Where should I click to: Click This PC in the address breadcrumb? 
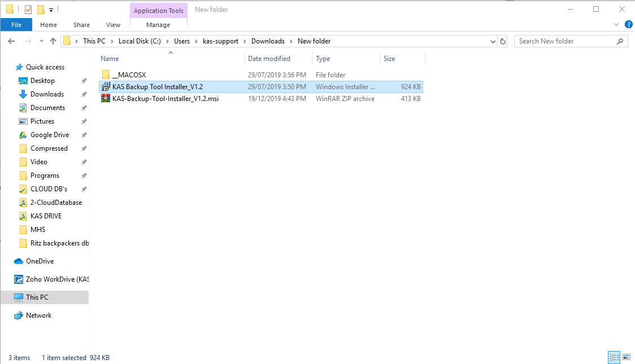point(94,41)
